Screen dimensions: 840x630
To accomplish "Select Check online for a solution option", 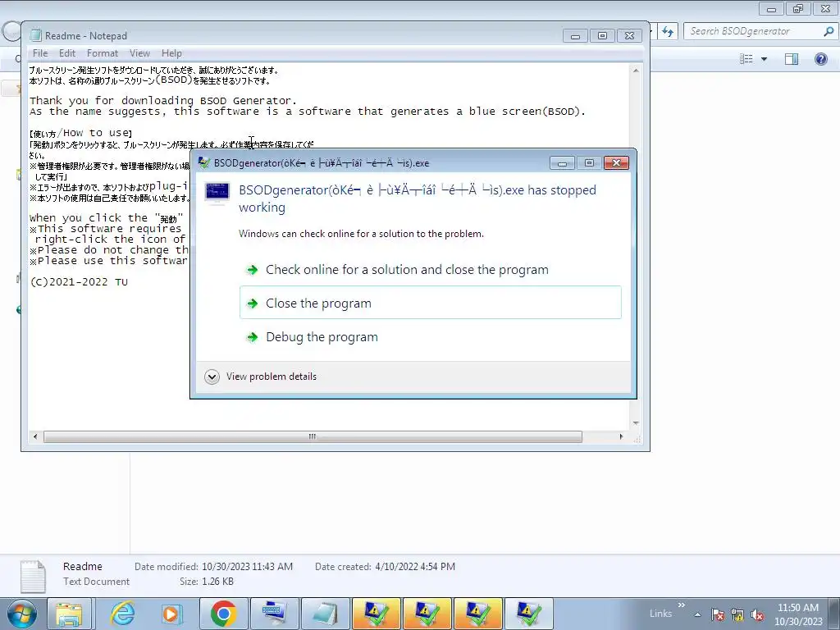I will coord(430,269).
